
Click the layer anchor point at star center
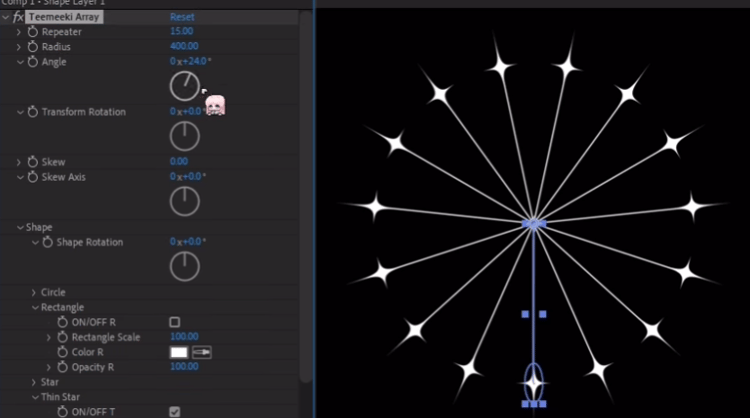[534, 223]
